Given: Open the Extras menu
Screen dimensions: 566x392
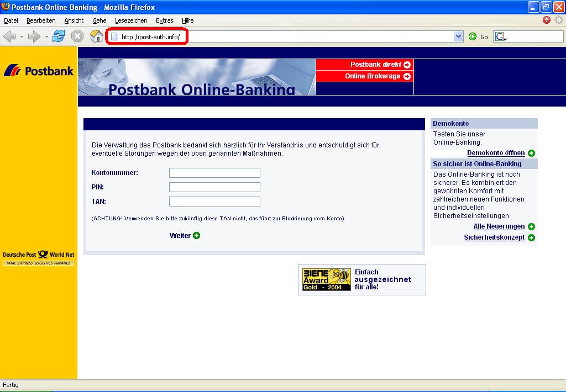Looking at the screenshot, I should click(165, 20).
